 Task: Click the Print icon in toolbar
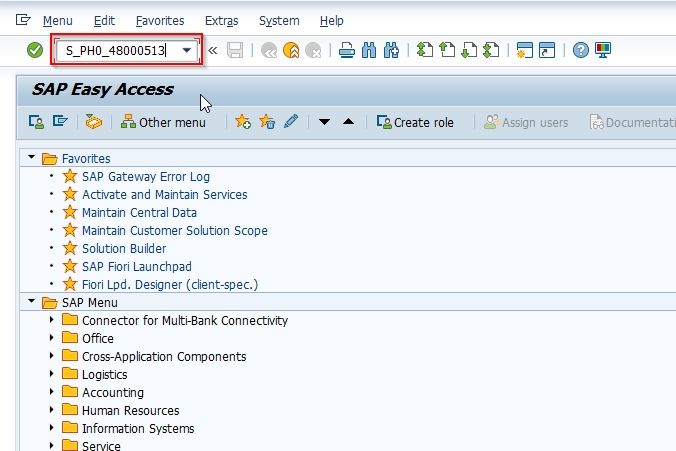point(347,50)
